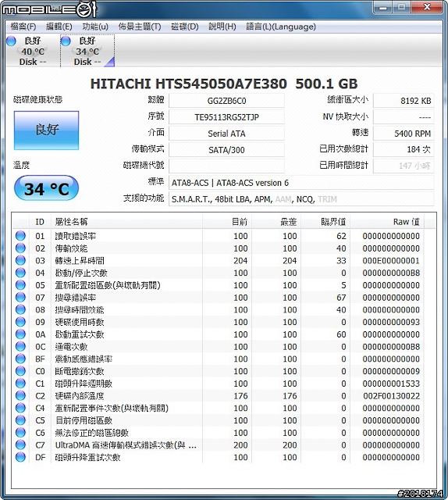Select the 硬碟內部溫度 attribute name

80,396
